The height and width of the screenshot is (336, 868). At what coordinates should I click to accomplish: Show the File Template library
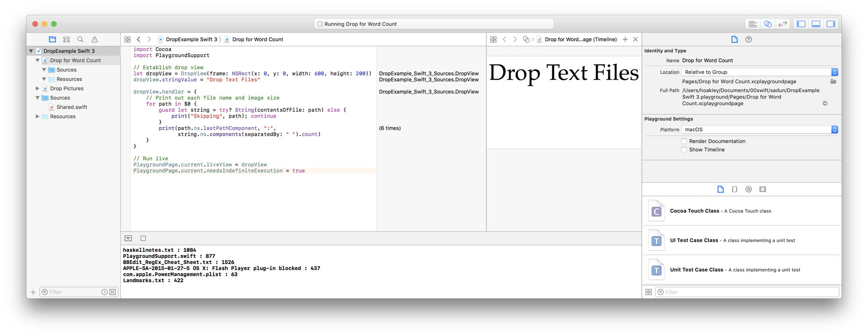(x=720, y=189)
